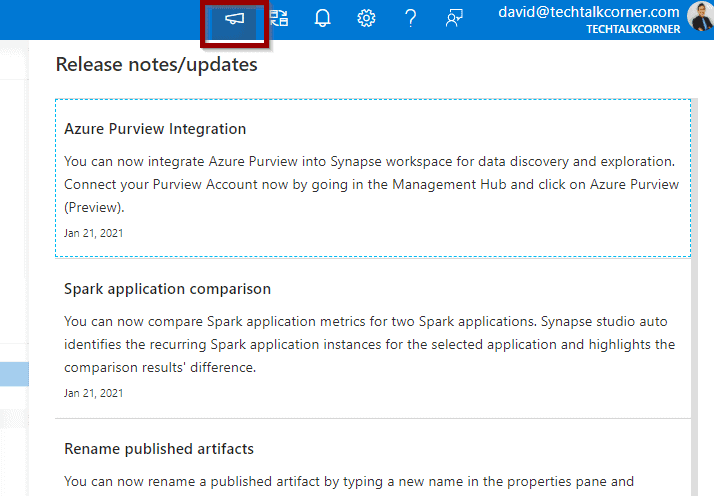Click the Jan 21, 2021 date under Azure Purview

point(93,233)
